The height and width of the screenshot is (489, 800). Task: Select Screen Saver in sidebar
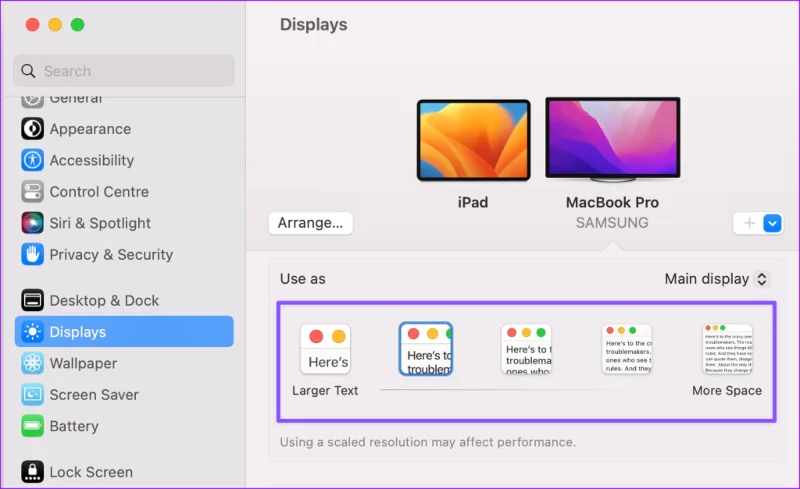point(124,395)
